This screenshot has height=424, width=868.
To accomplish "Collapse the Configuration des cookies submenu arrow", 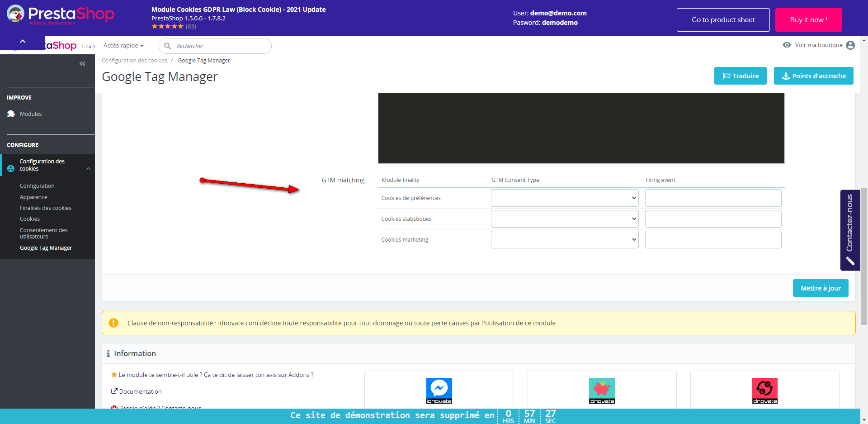I will [88, 169].
